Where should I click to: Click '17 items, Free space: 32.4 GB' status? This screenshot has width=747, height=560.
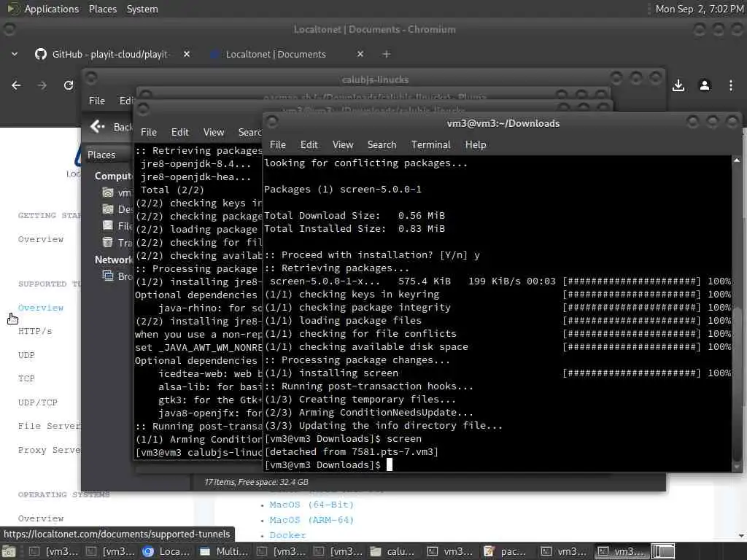pyautogui.click(x=256, y=482)
